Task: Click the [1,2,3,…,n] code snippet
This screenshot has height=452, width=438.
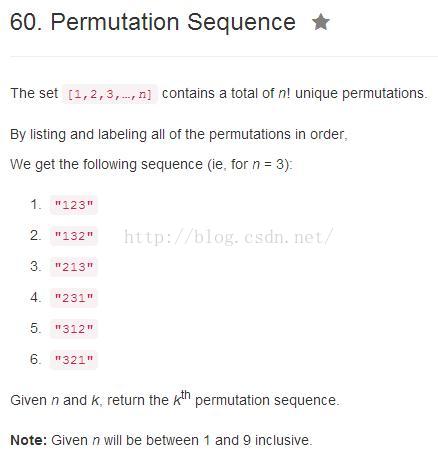Action: tap(110, 94)
